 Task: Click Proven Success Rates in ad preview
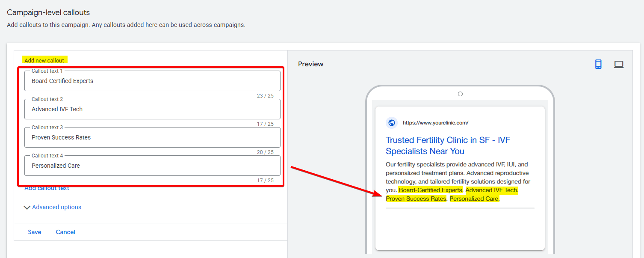pyautogui.click(x=416, y=199)
